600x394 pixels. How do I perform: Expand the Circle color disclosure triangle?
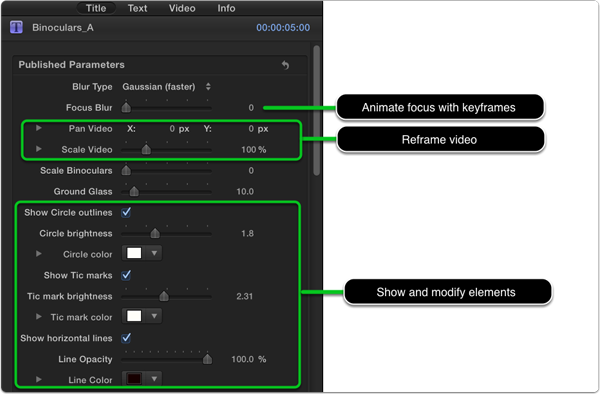point(39,254)
